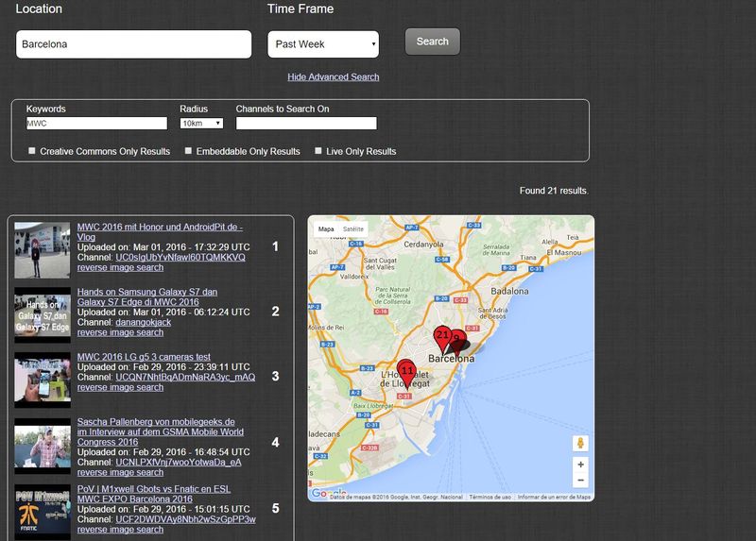This screenshot has height=541, width=756.
Task: Zoom in on the map
Action: pos(580,465)
